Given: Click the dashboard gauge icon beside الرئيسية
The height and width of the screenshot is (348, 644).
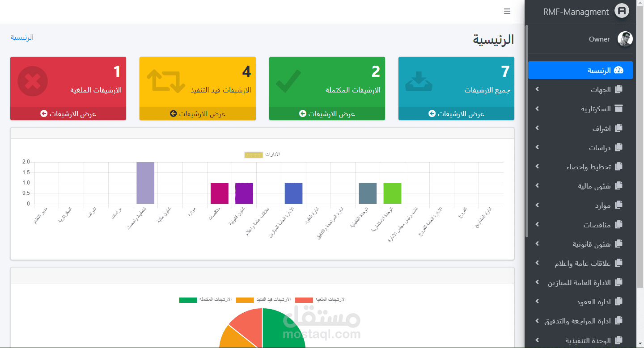Looking at the screenshot, I should [x=619, y=70].
